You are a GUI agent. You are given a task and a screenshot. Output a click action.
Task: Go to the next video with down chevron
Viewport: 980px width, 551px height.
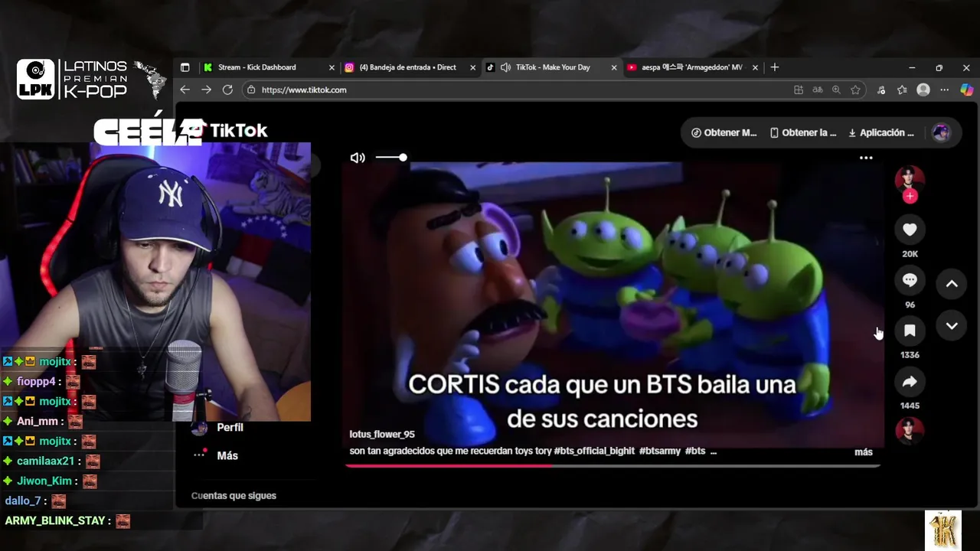pyautogui.click(x=952, y=326)
